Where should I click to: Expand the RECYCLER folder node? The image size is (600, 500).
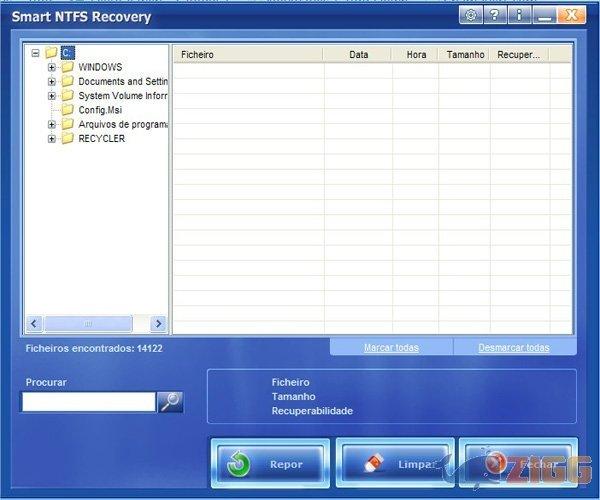pyautogui.click(x=52, y=138)
